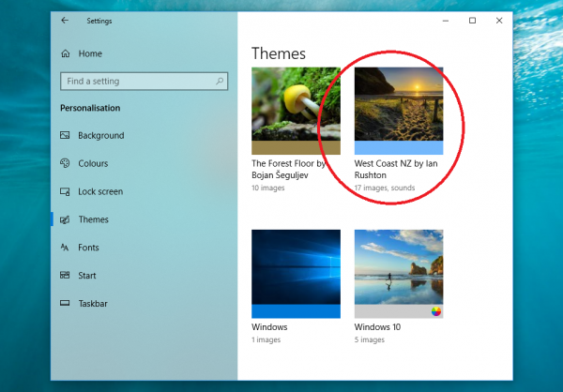
Task: Click the '10 images' caption
Action: 267,188
